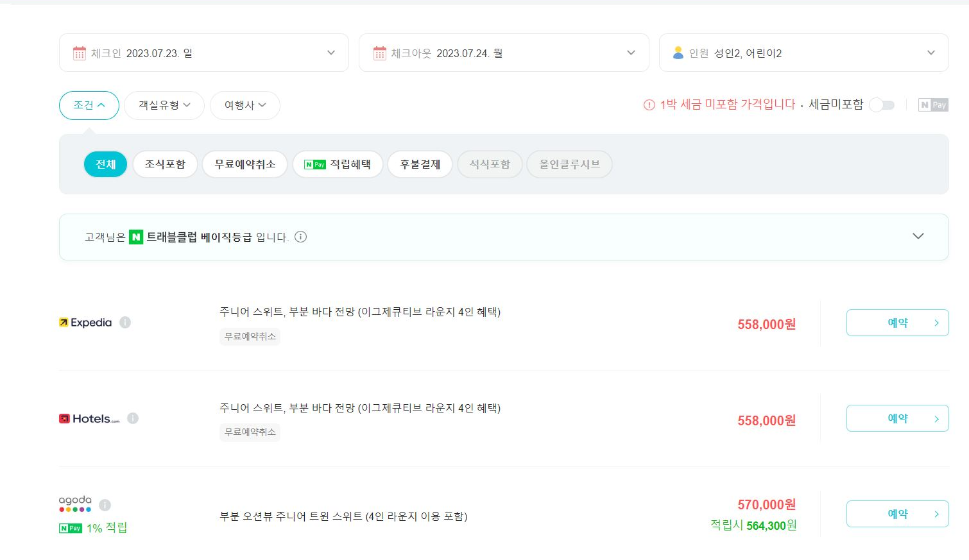Select the 올인클루시브 filter chip
The height and width of the screenshot is (560, 969).
click(x=569, y=164)
